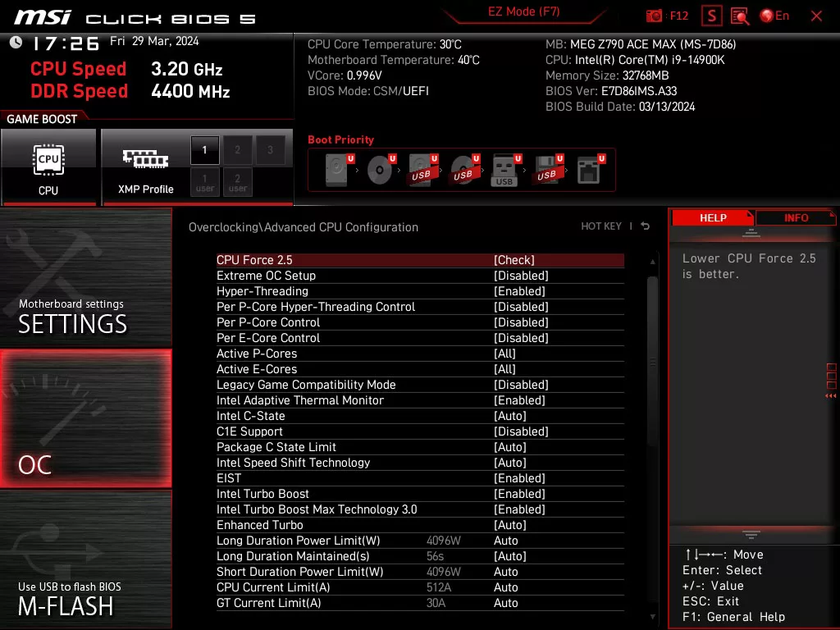
Task: Click the Favorites 'S' icon in the title bar
Action: click(x=710, y=16)
